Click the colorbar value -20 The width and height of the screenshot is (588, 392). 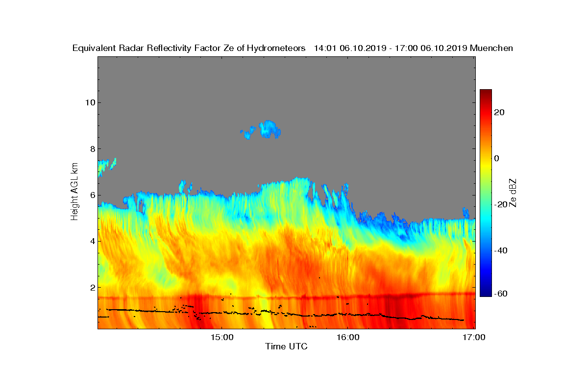click(500, 204)
